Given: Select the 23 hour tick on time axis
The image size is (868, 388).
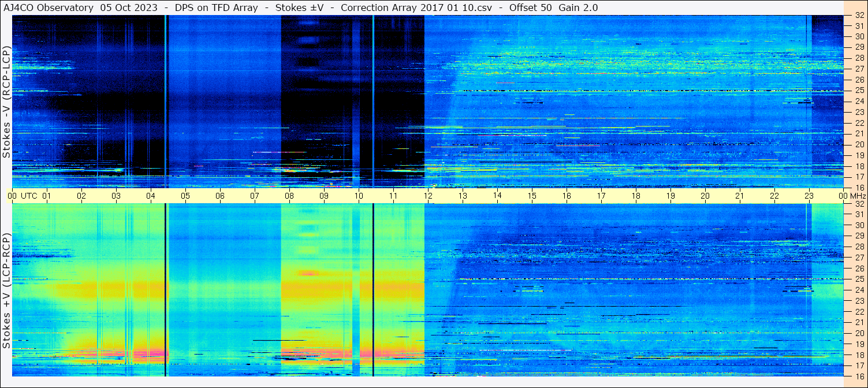Looking at the screenshot, I should [809, 196].
